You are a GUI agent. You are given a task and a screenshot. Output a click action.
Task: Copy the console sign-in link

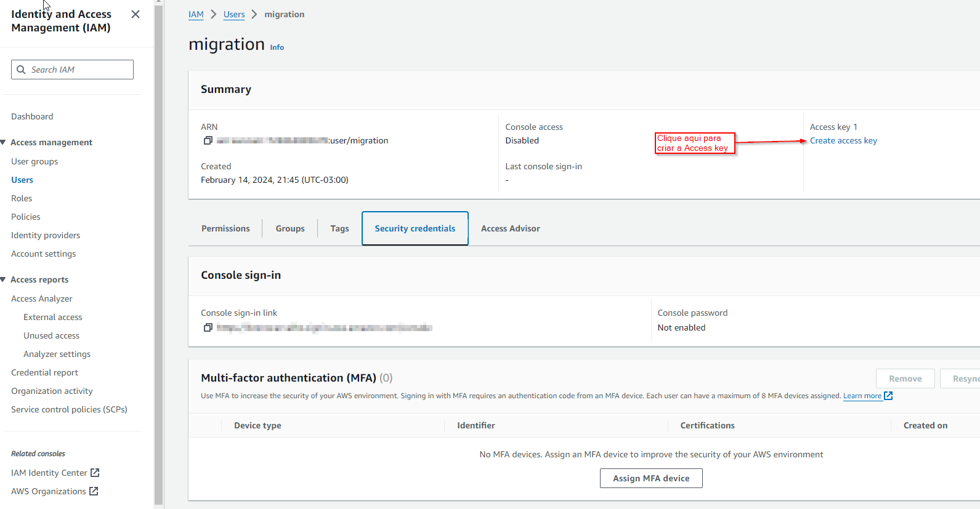click(x=208, y=327)
